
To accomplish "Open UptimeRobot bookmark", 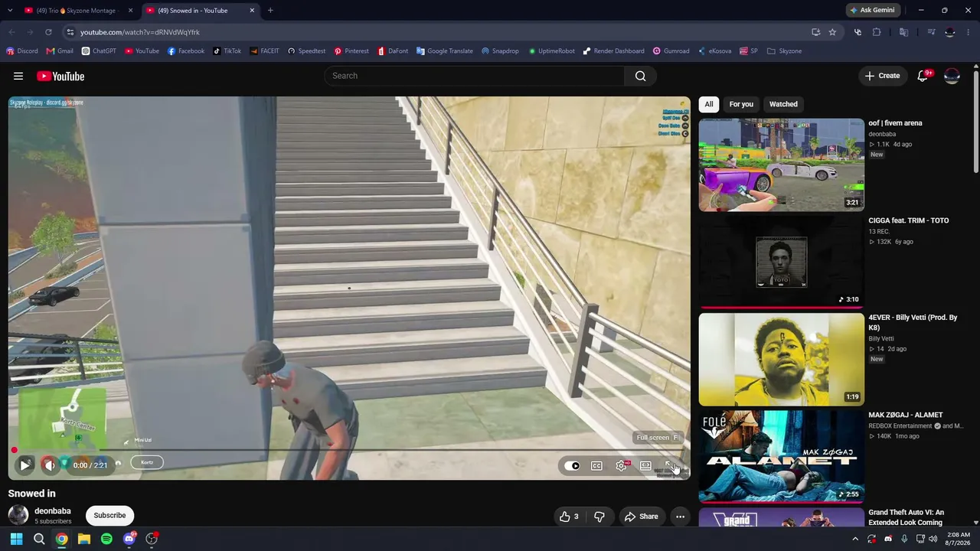I will (551, 51).
